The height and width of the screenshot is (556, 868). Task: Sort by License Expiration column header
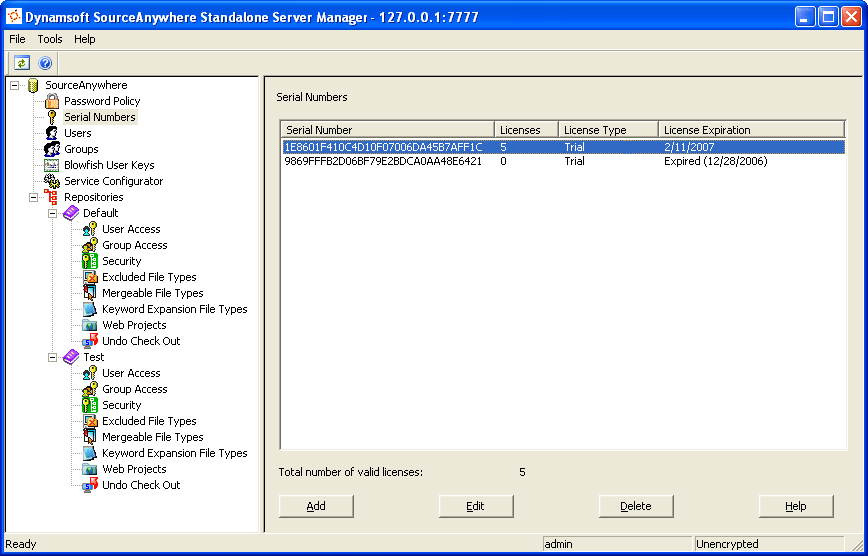(x=752, y=130)
